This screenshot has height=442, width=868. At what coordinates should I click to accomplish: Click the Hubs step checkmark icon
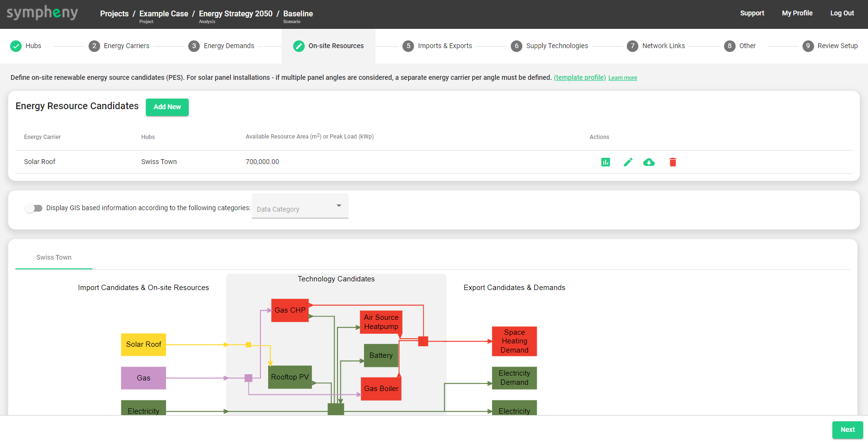click(x=16, y=46)
